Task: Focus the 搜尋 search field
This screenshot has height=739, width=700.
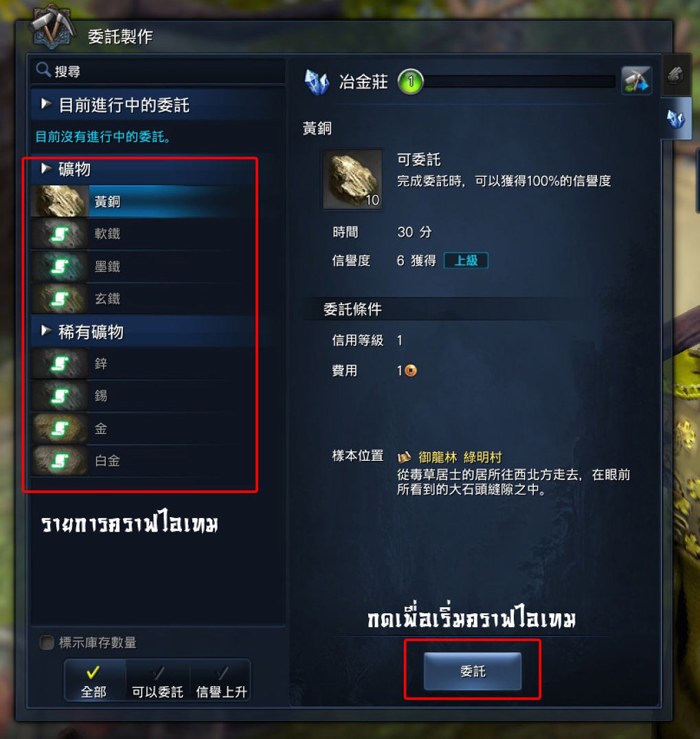Action: click(158, 71)
